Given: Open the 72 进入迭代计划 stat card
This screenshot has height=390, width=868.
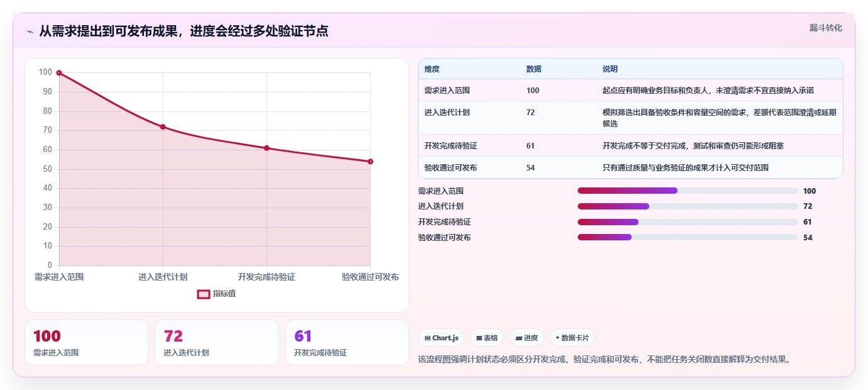Looking at the screenshot, I should (x=217, y=342).
